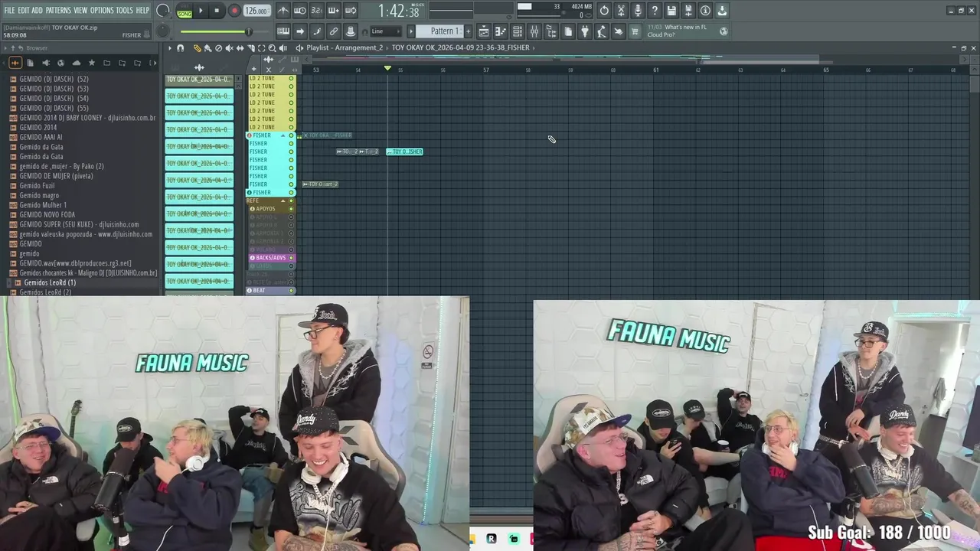
Task: Click the undo history icon
Action: [604, 11]
